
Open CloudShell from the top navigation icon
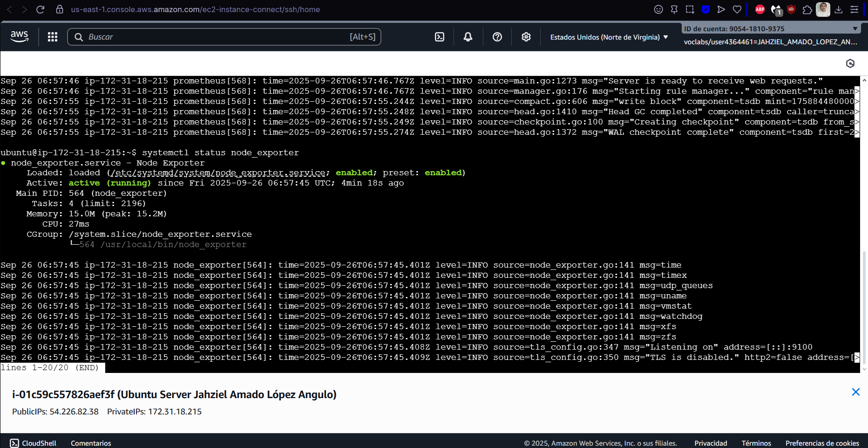(x=440, y=37)
